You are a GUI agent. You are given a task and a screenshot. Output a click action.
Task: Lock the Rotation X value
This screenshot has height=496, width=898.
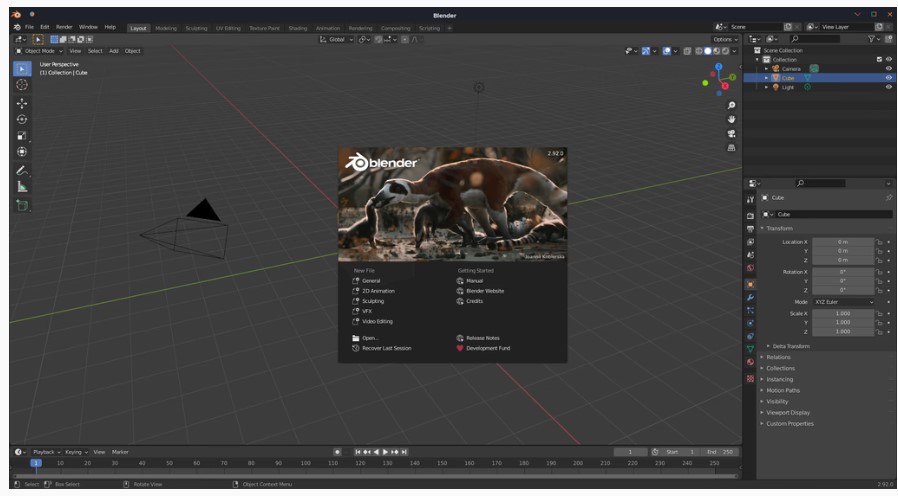(879, 272)
